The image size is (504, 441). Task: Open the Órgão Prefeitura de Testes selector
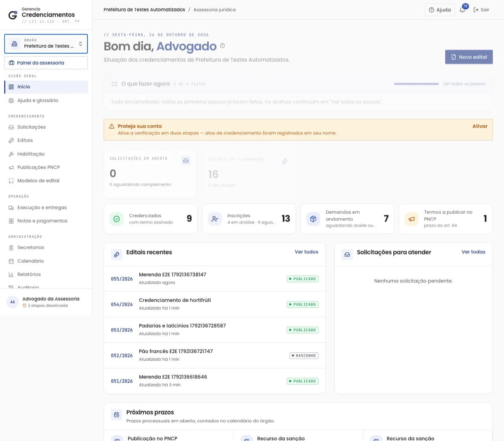[x=46, y=44]
